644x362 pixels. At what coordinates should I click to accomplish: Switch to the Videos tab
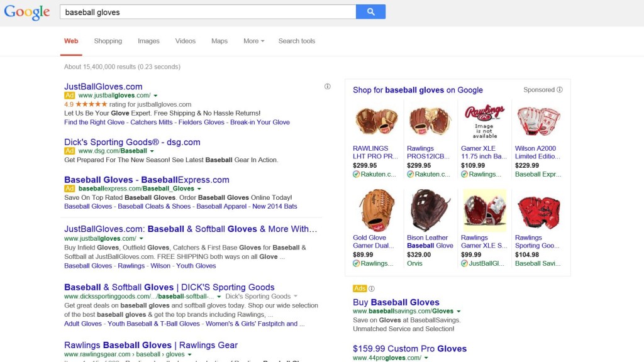186,41
